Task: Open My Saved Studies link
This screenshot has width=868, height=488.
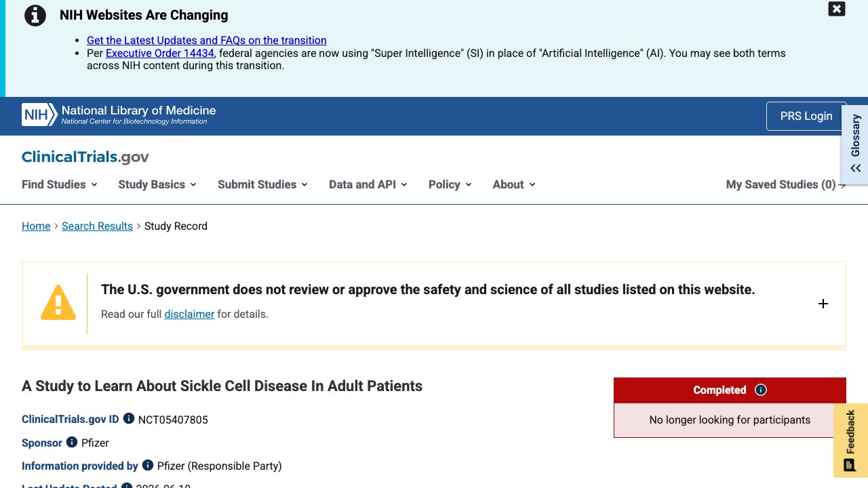Action: tap(786, 184)
